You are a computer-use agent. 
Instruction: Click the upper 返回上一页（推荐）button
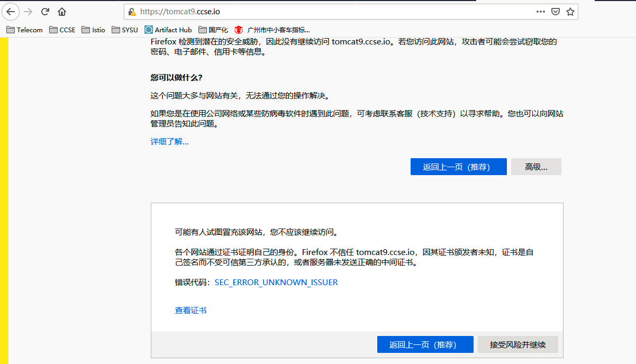(x=458, y=167)
